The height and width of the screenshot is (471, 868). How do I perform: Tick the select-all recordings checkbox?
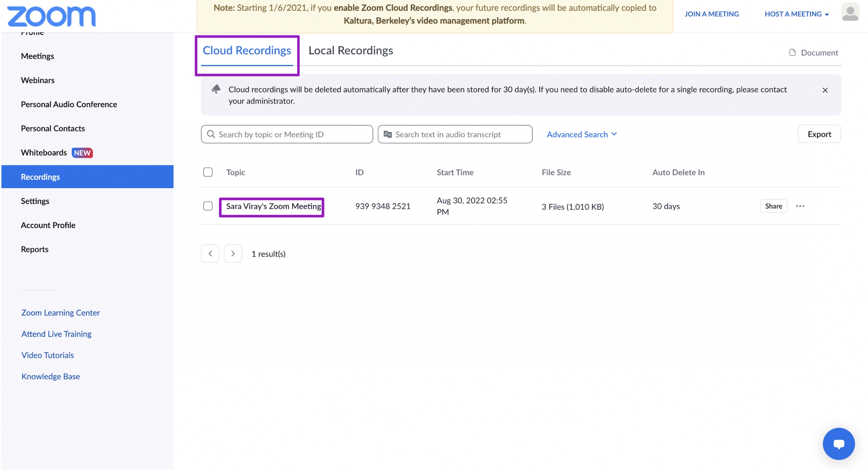[208, 172]
